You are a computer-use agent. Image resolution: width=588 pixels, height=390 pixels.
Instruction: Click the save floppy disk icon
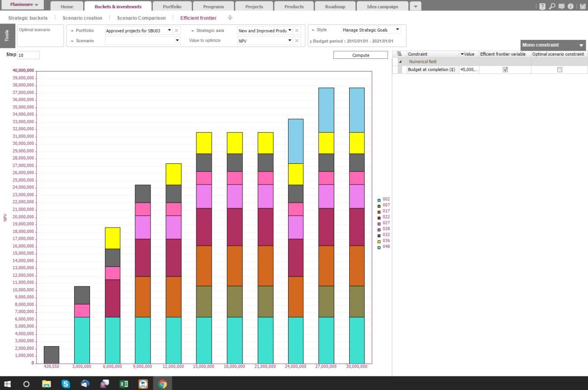pos(583,6)
